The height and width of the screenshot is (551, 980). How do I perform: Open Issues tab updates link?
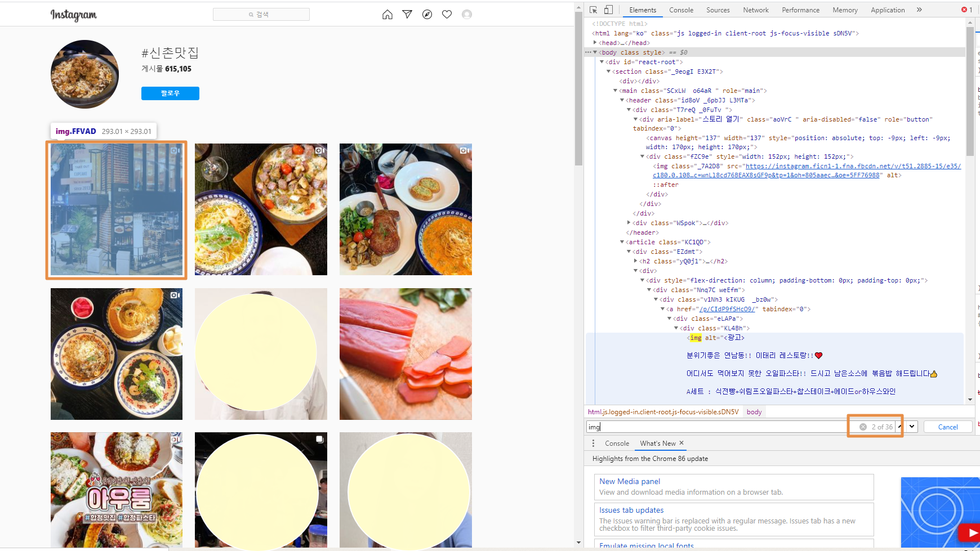point(631,510)
